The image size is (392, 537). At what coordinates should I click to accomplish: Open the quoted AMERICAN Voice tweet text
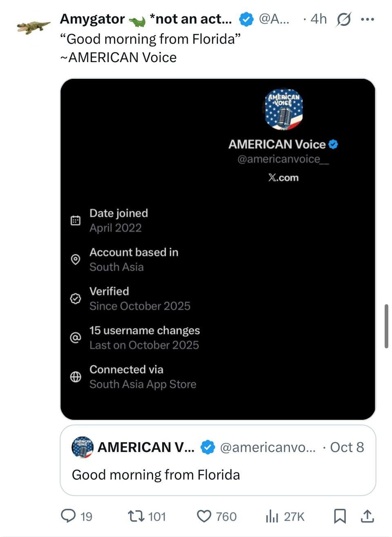156,475
